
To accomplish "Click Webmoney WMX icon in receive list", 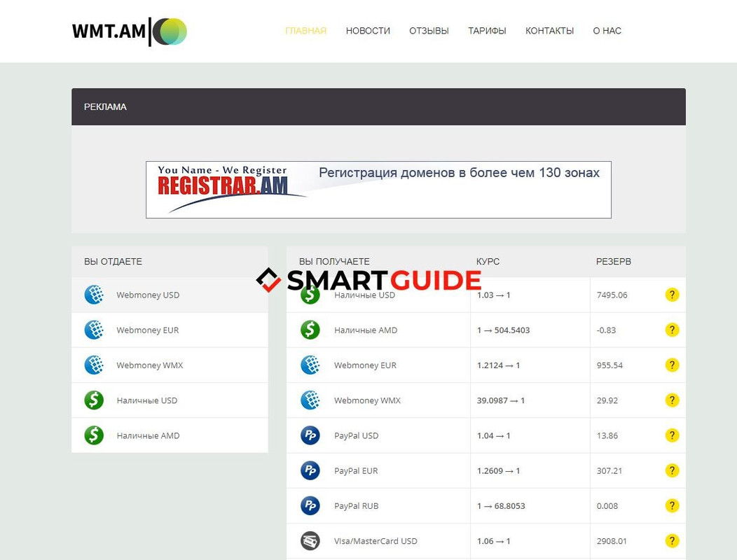I will tap(310, 400).
